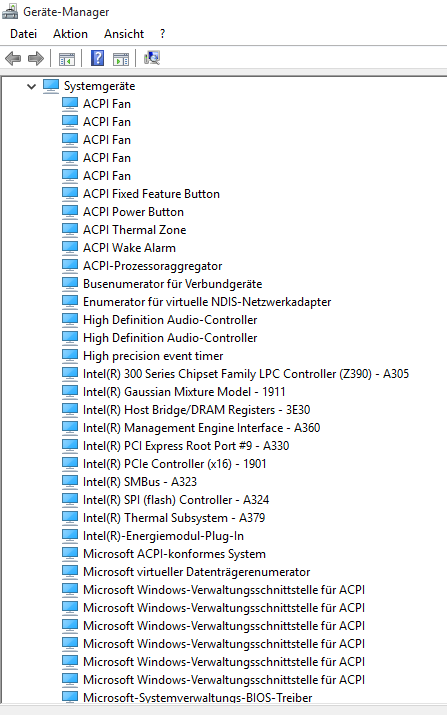Click icon beside Intel(R) Gaussian Mixture Model
This screenshot has width=447, height=715.
(70, 392)
